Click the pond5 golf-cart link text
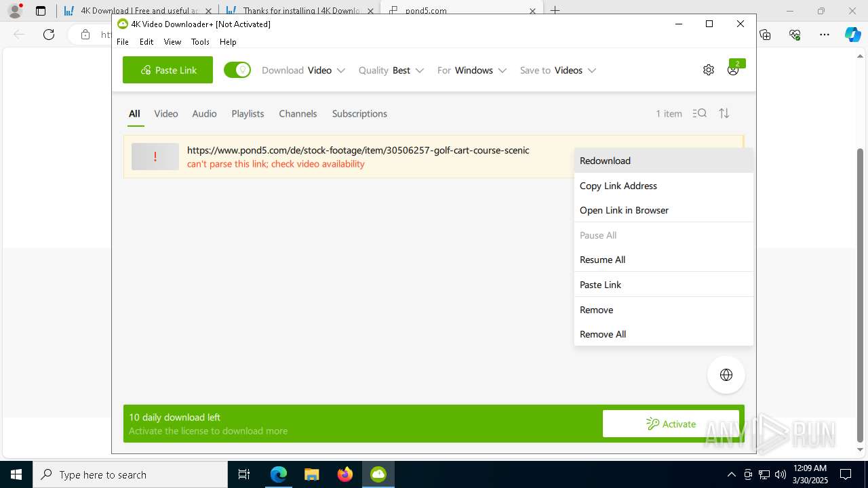This screenshot has width=868, height=488. [358, 150]
